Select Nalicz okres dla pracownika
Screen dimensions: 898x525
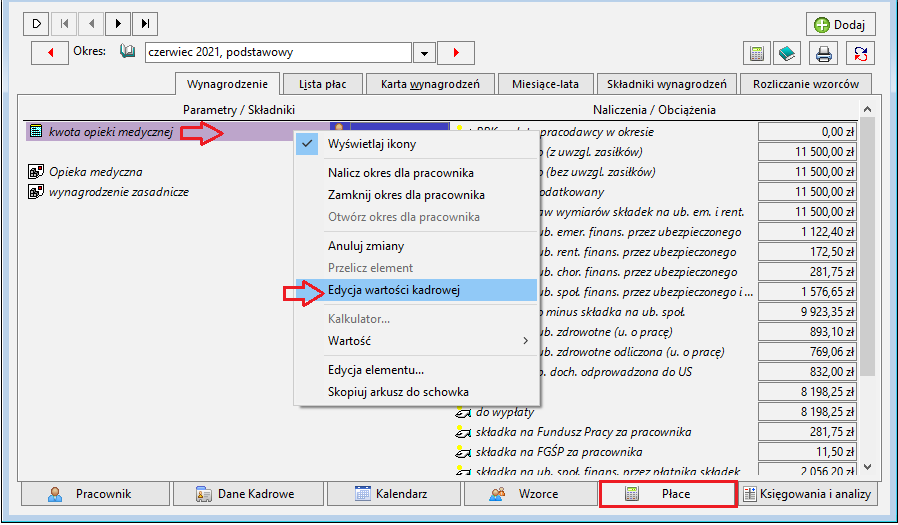(417, 172)
